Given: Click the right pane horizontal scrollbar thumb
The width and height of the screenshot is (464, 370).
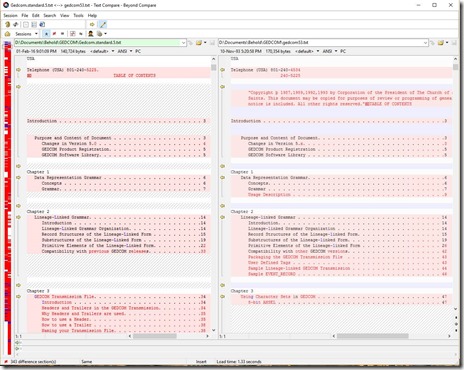Looking at the screenshot, I should (372, 336).
